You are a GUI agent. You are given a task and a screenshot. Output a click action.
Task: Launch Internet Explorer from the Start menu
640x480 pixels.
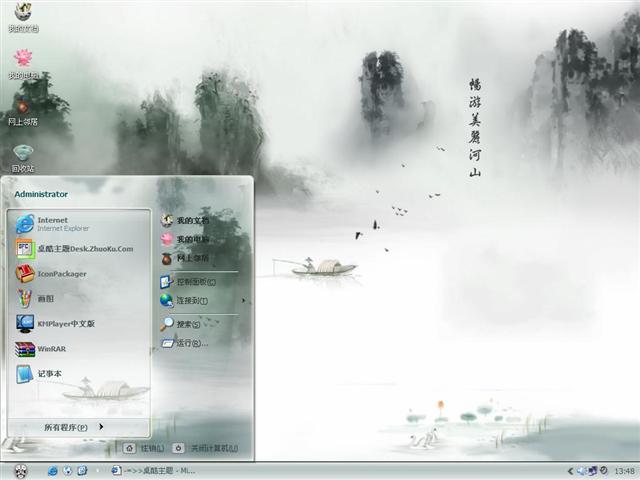coord(78,224)
